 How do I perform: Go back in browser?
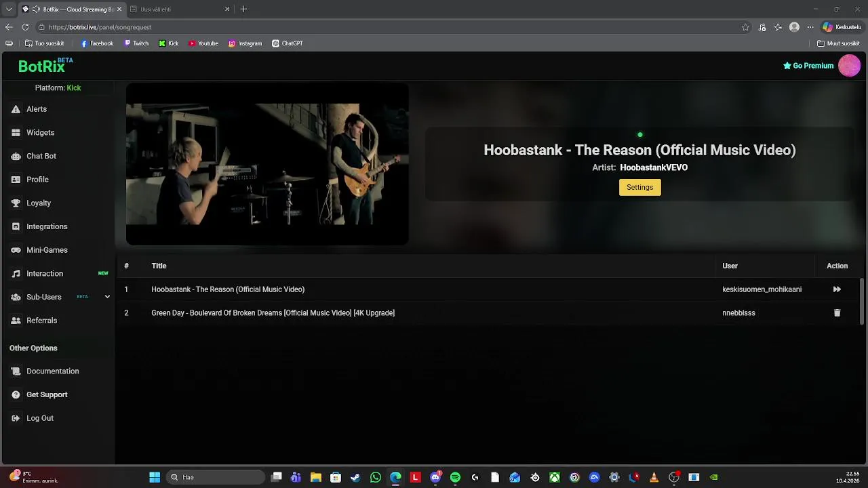click(x=9, y=27)
